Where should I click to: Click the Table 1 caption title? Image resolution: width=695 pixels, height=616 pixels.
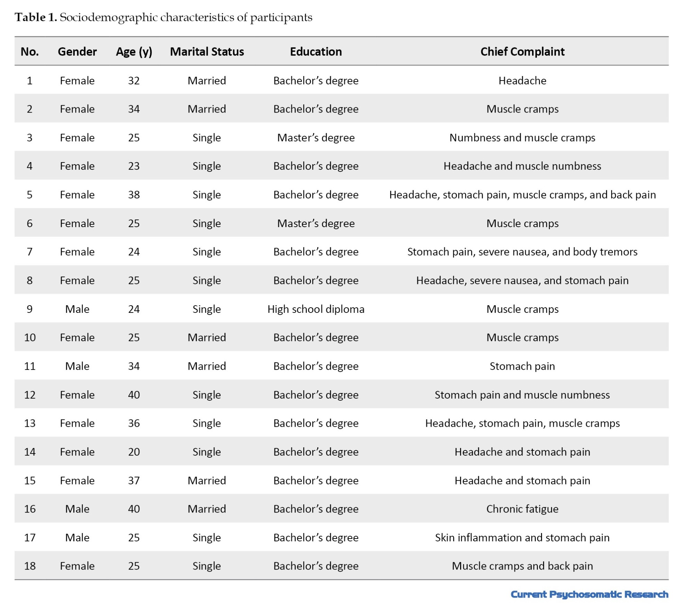point(163,17)
